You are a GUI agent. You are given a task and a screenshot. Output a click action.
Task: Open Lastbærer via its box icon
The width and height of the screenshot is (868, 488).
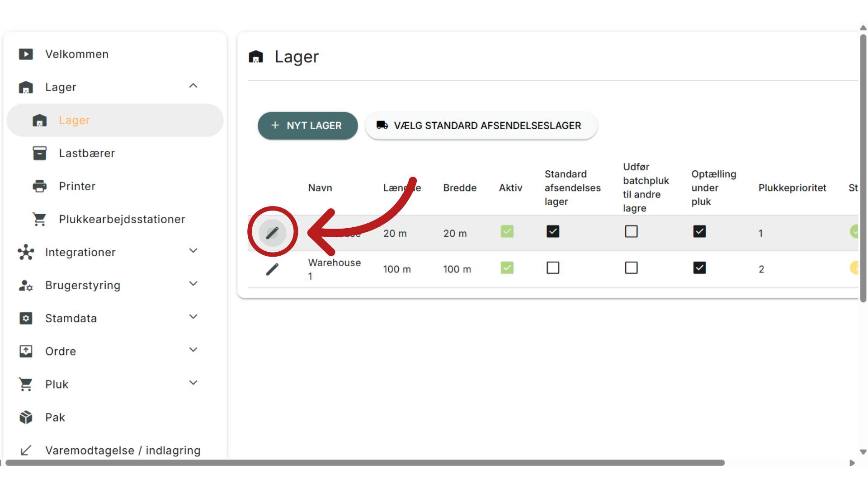40,153
